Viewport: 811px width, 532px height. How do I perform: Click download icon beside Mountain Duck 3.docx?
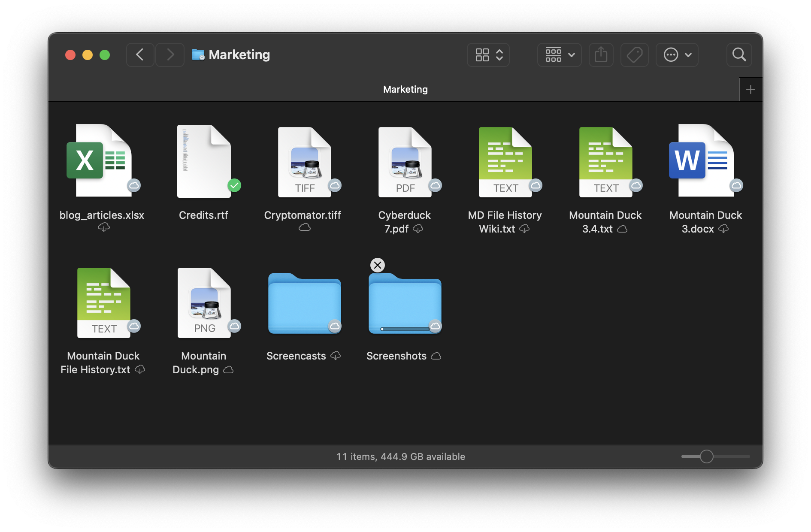pos(723,229)
